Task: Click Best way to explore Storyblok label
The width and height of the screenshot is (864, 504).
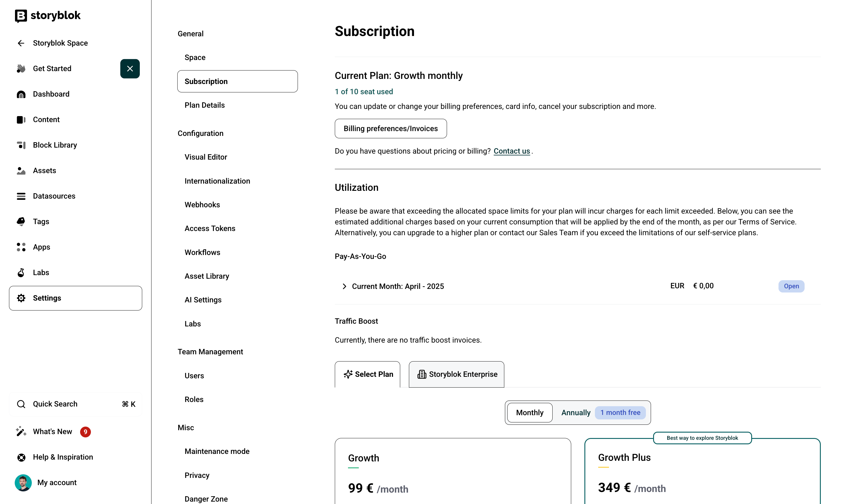Action: point(702,438)
